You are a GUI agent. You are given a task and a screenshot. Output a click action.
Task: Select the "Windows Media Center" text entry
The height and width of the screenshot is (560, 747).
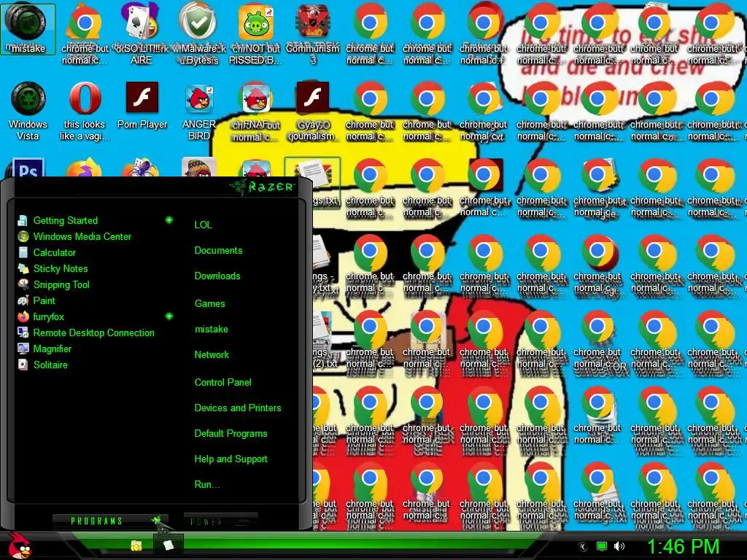click(x=82, y=237)
